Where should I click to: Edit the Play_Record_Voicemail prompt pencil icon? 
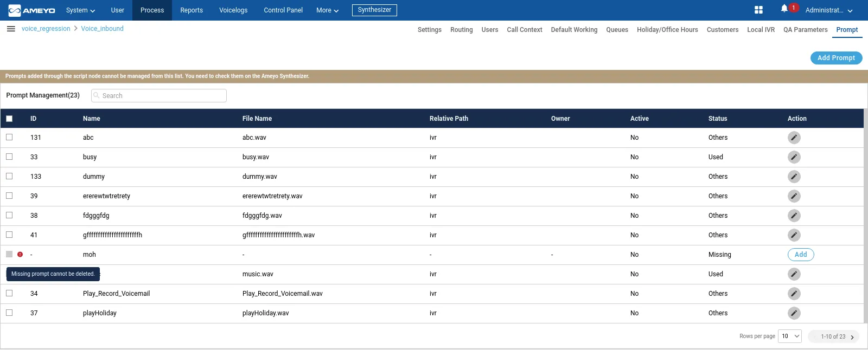pos(794,294)
